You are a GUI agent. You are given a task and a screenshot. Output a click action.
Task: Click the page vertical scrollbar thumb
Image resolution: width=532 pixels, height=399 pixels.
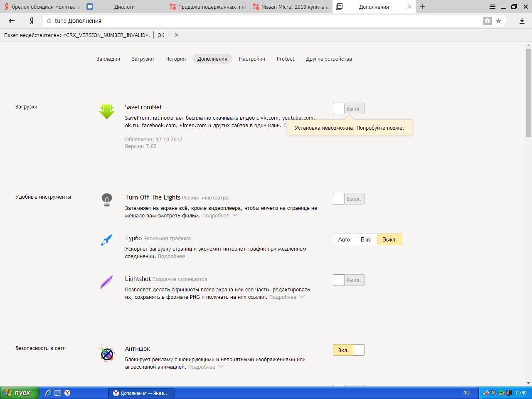529,92
